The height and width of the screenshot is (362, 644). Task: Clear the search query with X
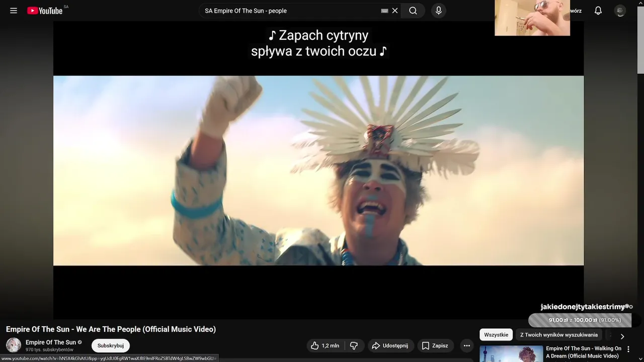click(395, 11)
